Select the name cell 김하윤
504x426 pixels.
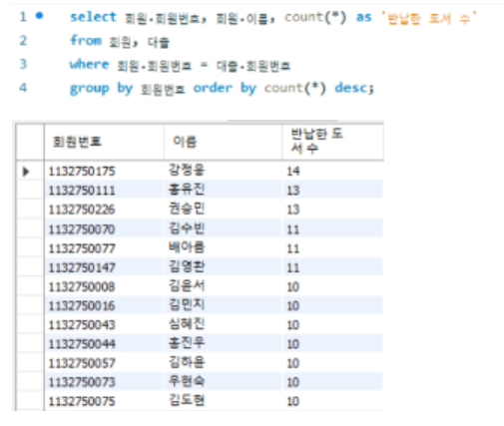pos(223,363)
